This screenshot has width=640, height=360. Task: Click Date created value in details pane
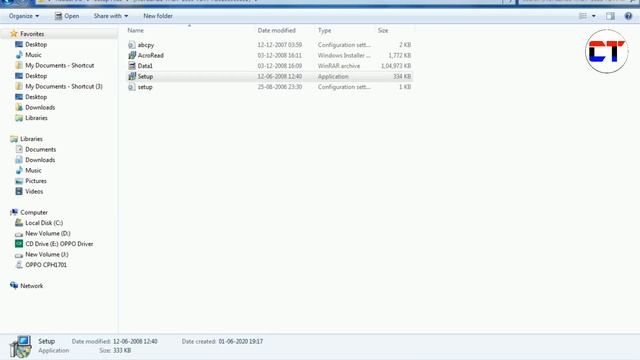click(x=240, y=341)
